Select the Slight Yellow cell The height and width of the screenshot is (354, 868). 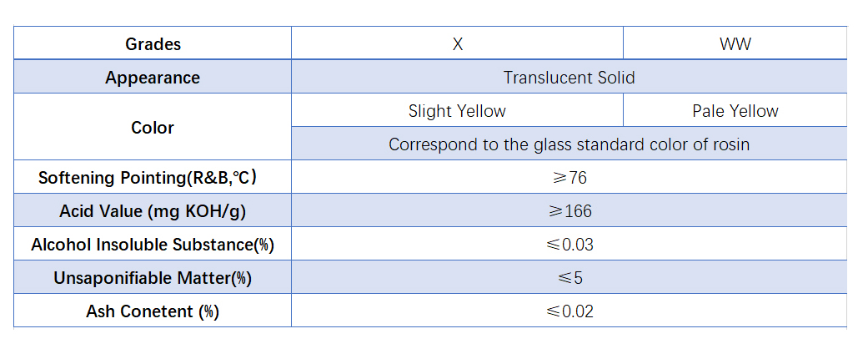click(x=457, y=110)
